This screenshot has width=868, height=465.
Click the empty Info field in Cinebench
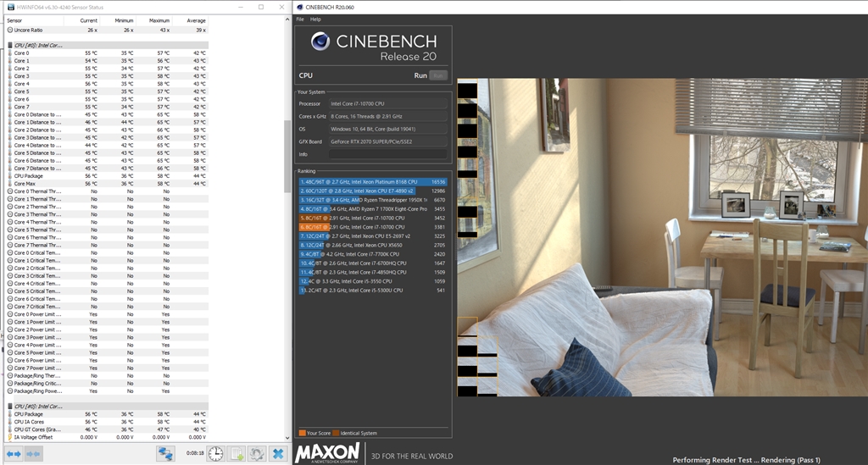click(x=387, y=154)
